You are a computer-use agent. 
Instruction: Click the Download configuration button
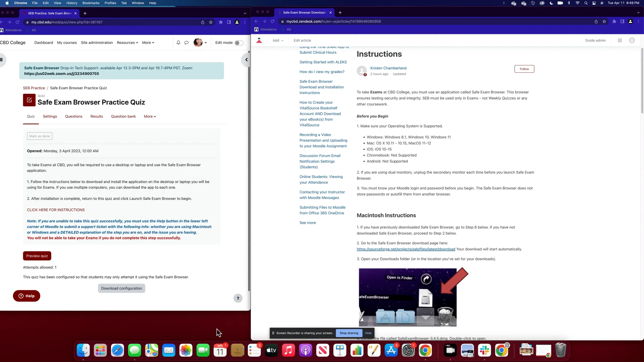122,288
